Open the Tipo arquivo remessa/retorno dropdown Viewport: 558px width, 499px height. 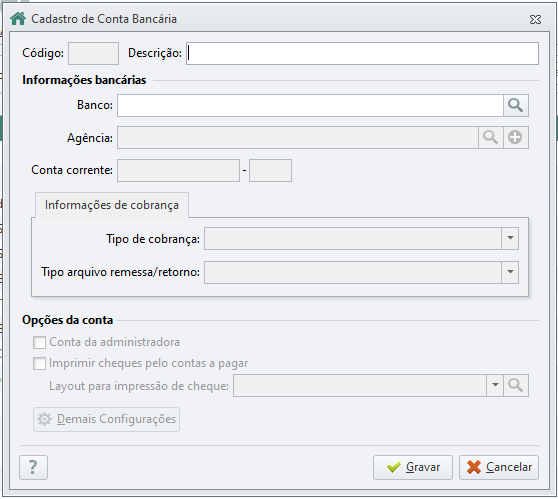pyautogui.click(x=510, y=272)
